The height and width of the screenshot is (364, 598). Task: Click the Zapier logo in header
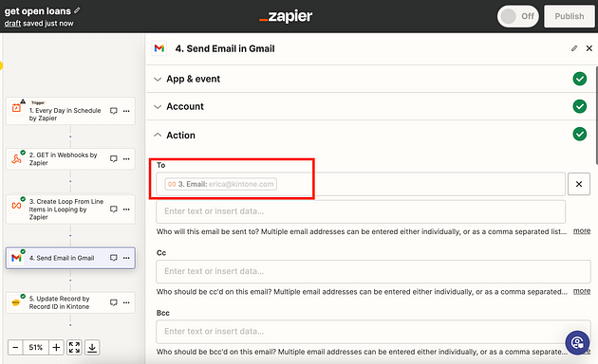(x=286, y=16)
